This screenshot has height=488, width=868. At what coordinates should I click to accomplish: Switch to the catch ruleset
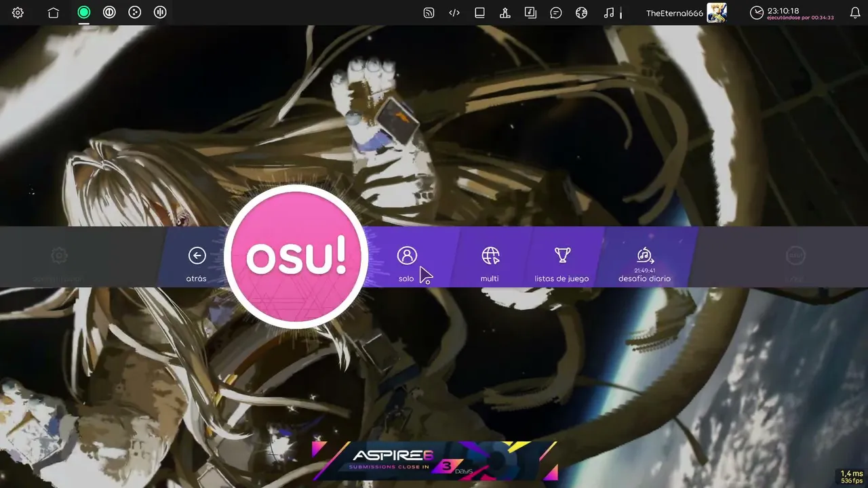click(x=135, y=12)
